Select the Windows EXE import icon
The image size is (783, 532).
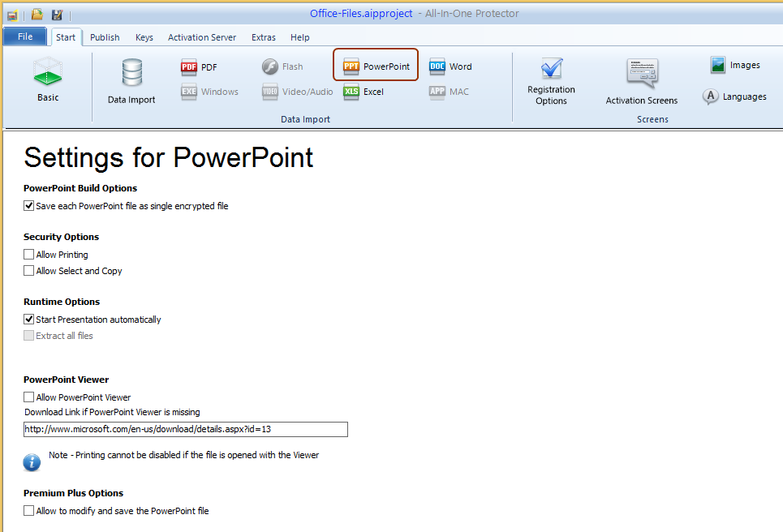pos(189,92)
